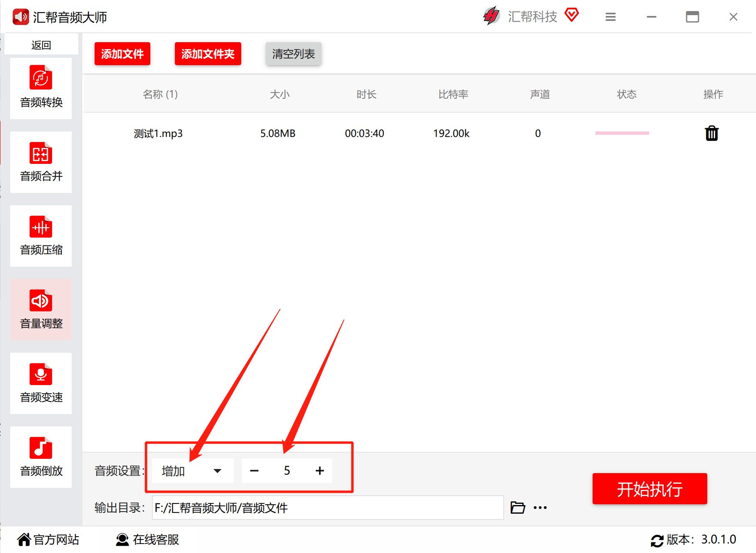The image size is (756, 553).
Task: Open the 音频变速 audio speed tool
Action: (41, 383)
